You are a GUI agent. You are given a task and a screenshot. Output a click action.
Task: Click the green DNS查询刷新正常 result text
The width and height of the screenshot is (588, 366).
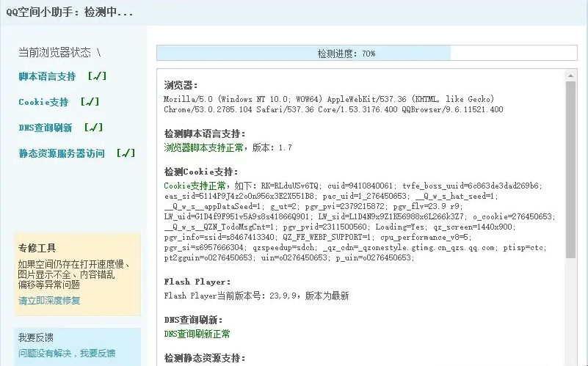click(x=197, y=334)
